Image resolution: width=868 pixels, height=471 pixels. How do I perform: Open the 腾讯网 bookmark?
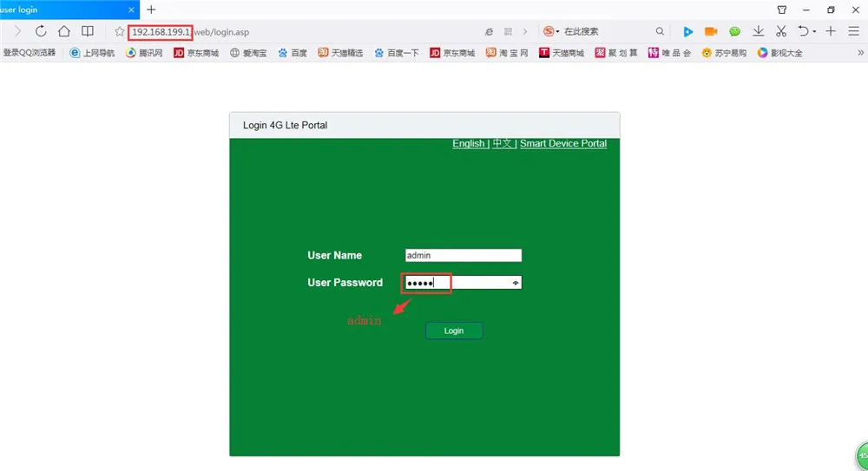click(x=144, y=53)
